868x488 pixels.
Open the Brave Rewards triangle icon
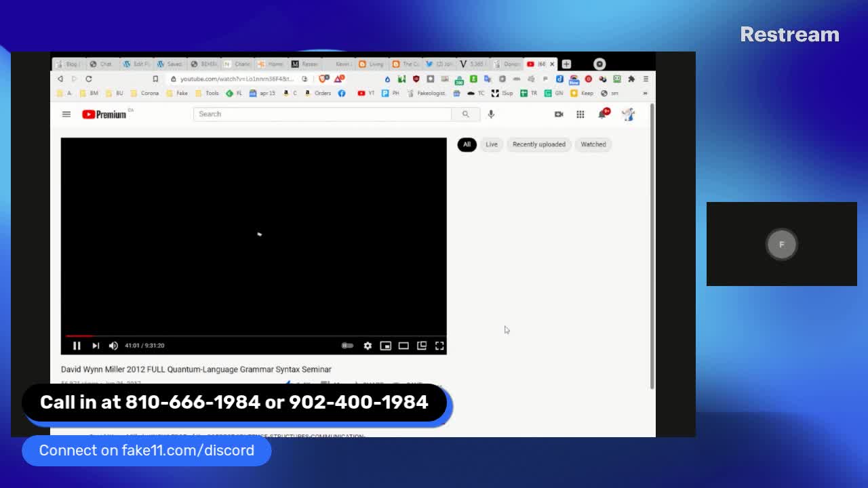pos(338,79)
